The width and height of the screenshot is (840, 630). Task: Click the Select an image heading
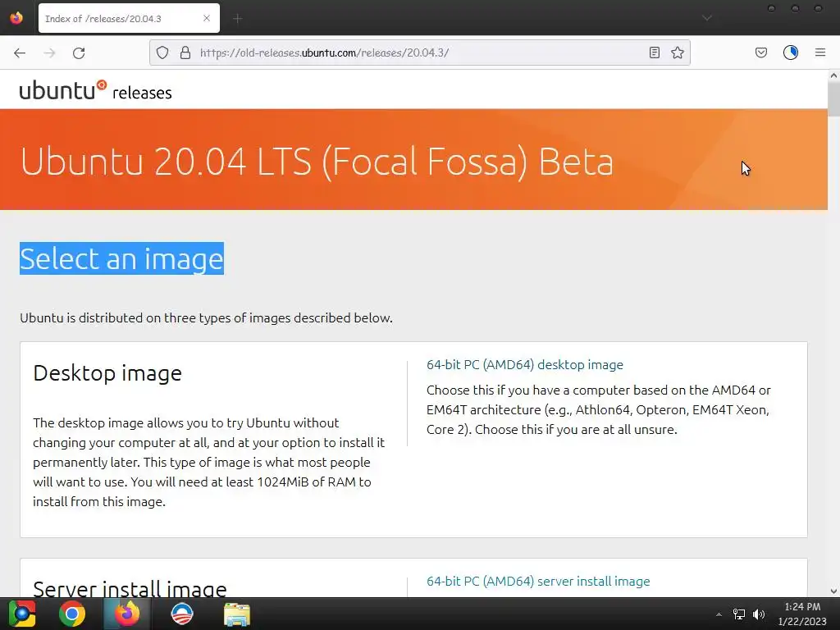[121, 258]
